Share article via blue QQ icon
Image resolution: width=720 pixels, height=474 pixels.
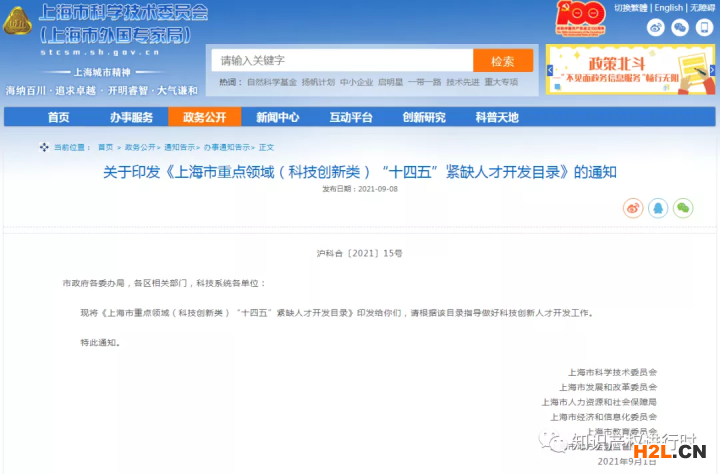658,208
